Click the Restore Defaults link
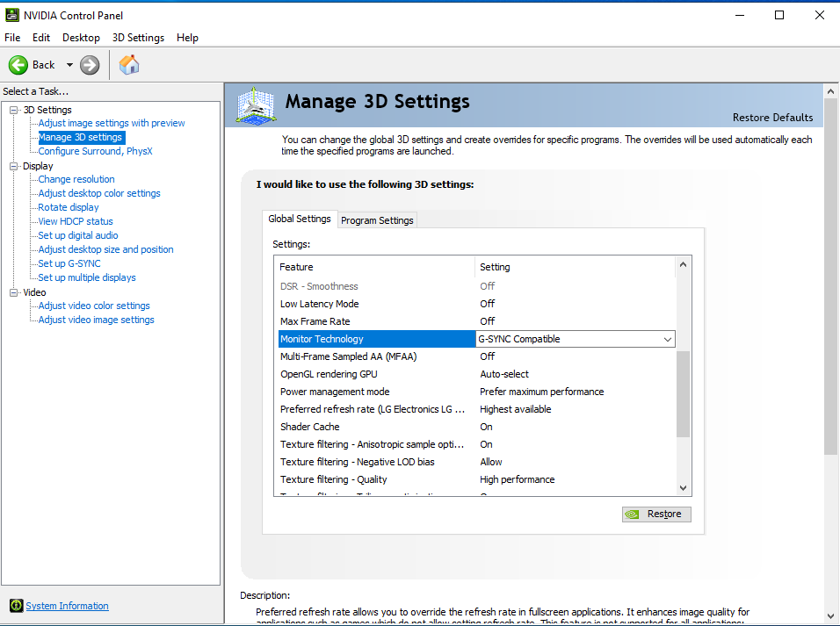840x626 pixels. coord(772,118)
